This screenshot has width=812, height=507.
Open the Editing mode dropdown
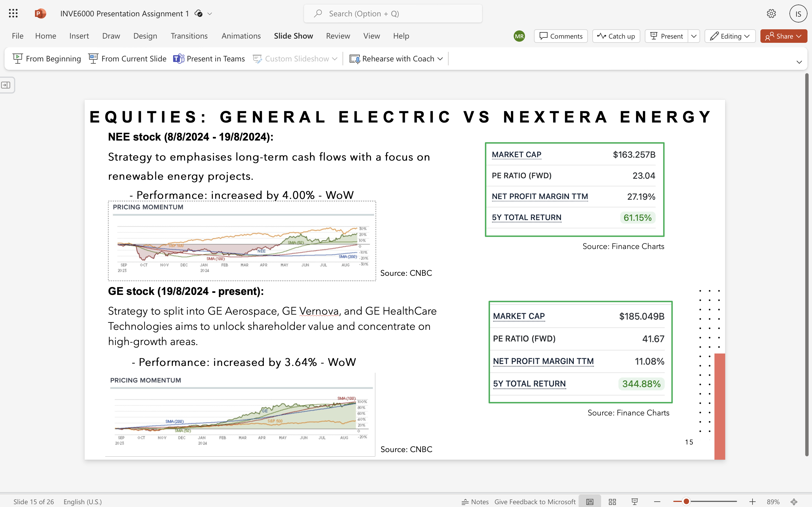pos(730,36)
